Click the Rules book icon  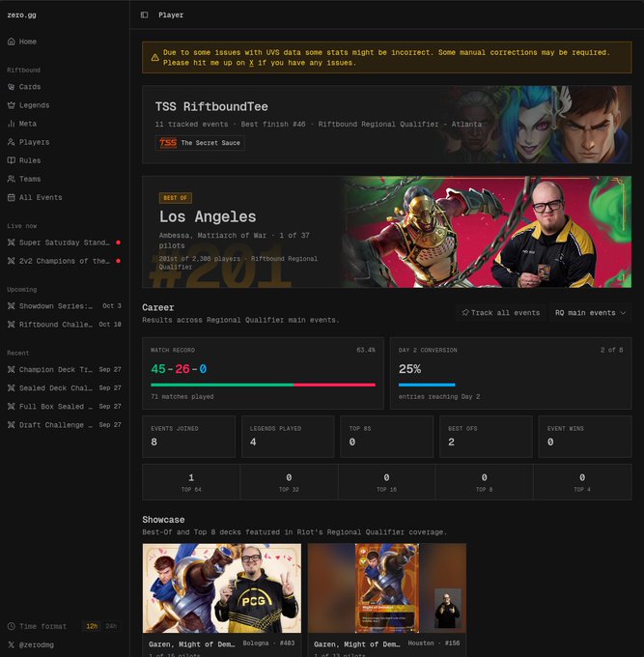coord(12,160)
